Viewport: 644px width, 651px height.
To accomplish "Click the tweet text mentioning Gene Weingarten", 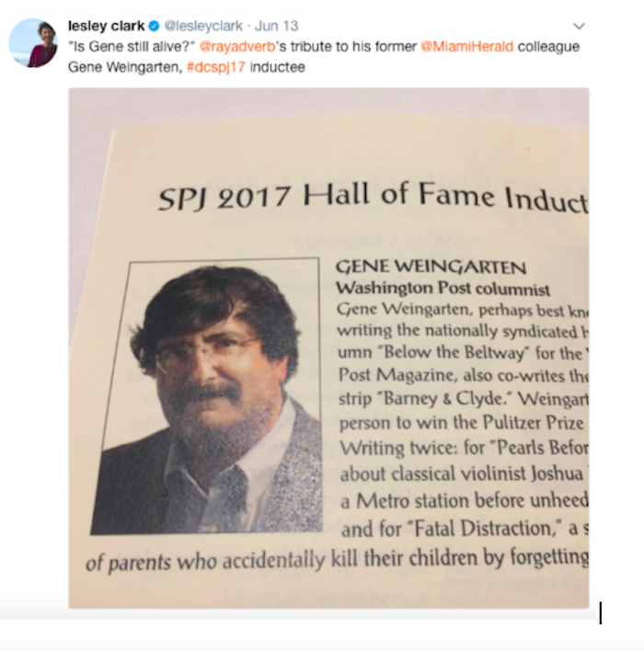I will (324, 56).
